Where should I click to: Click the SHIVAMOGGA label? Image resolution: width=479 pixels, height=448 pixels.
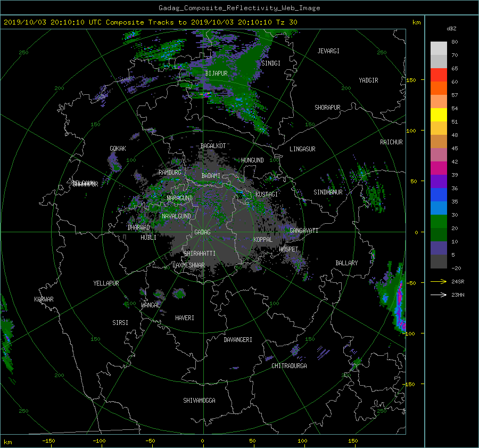coord(199,401)
